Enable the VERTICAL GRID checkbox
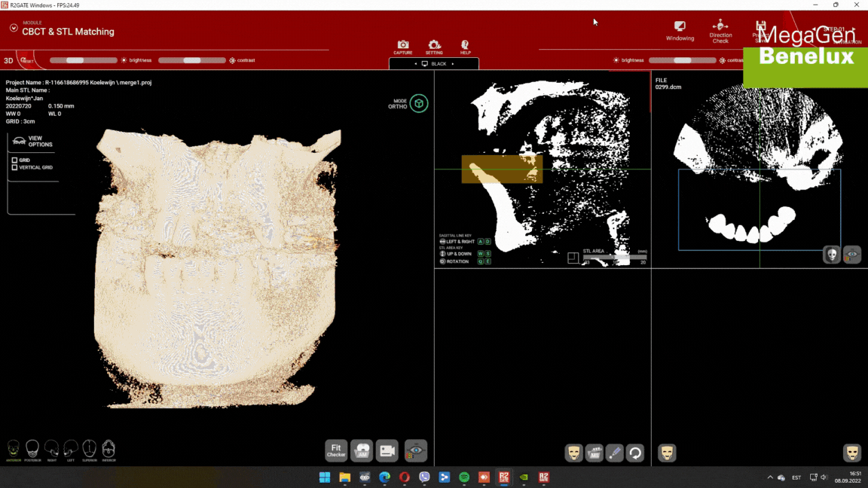The image size is (868, 488). (x=15, y=168)
